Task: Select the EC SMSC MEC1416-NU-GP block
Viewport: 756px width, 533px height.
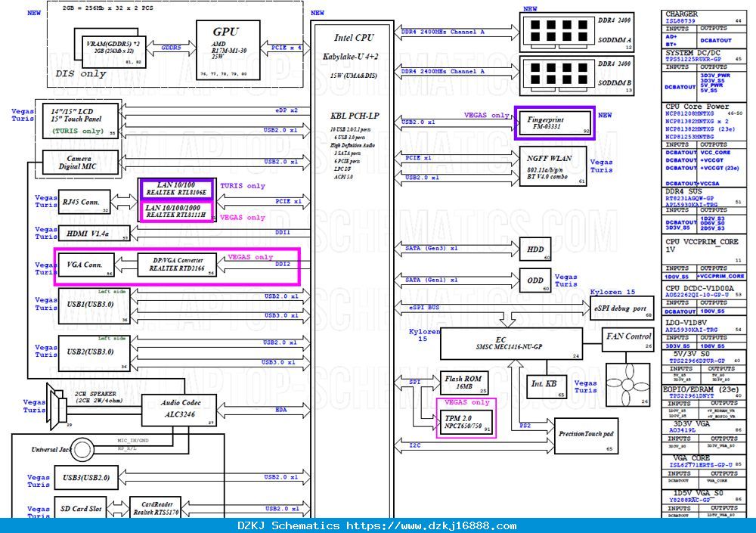Action: click(511, 343)
